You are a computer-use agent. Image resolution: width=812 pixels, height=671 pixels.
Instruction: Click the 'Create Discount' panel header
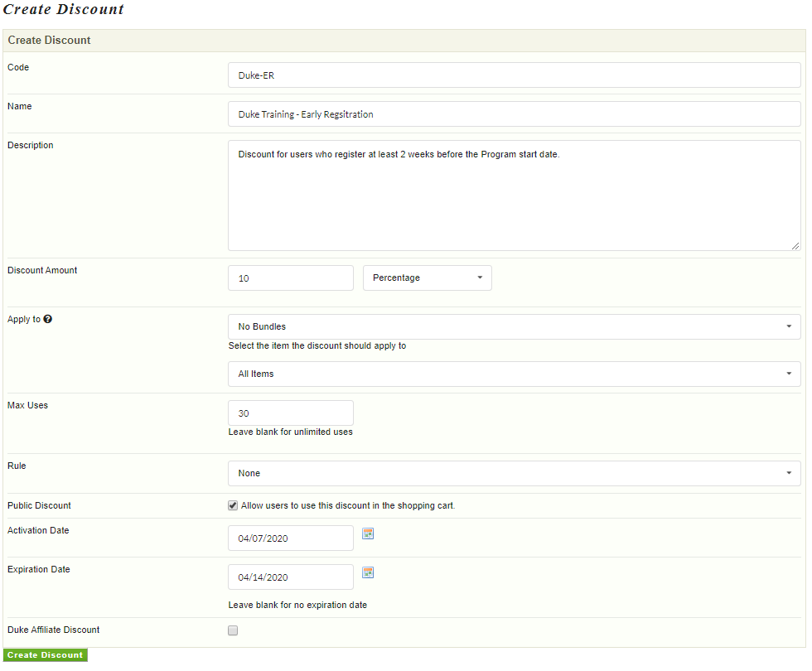404,41
